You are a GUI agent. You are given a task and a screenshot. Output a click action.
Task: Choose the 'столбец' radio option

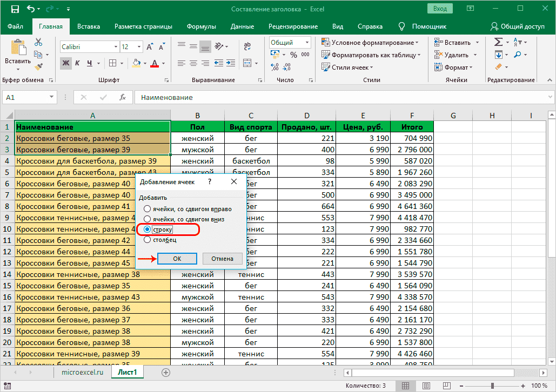coord(146,240)
